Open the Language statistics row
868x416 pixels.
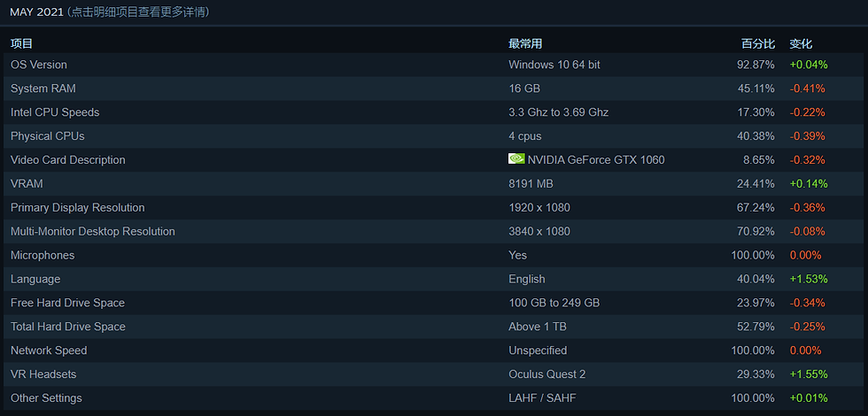click(x=434, y=279)
